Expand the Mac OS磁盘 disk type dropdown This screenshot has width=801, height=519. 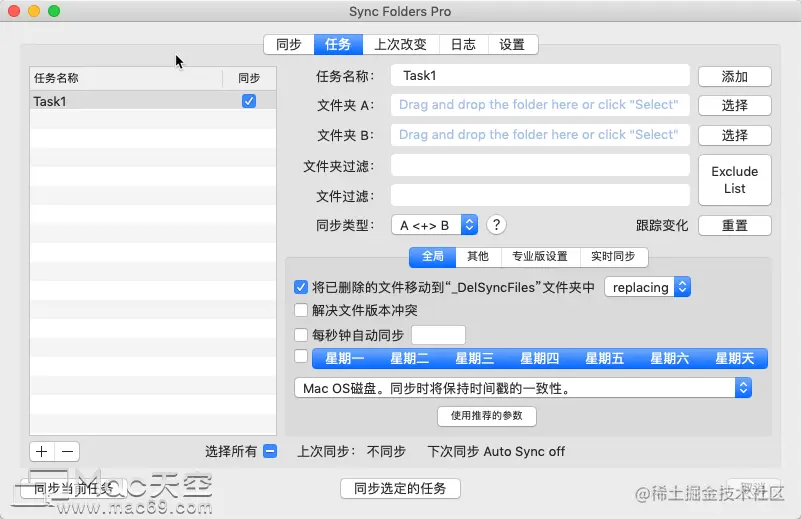click(x=523, y=388)
